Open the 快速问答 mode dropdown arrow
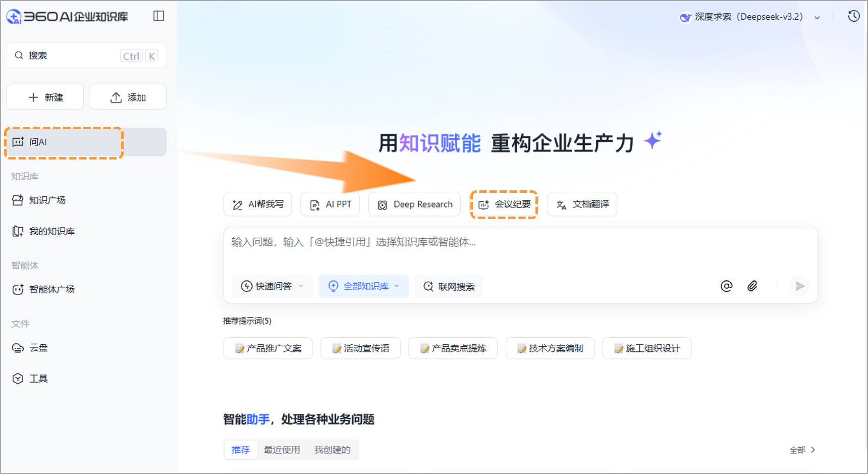 click(x=300, y=286)
